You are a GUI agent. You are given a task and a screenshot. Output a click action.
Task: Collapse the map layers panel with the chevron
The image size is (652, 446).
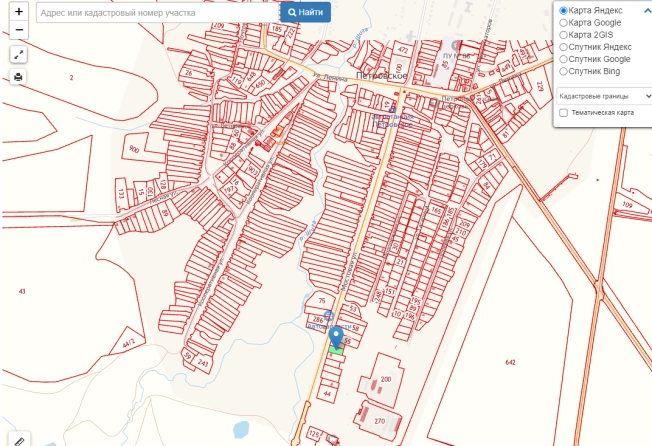tap(647, 10)
